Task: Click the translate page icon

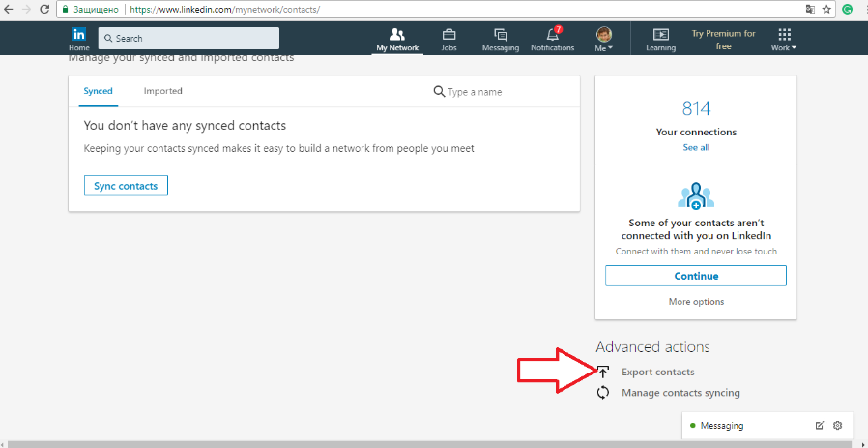Action: [x=810, y=10]
